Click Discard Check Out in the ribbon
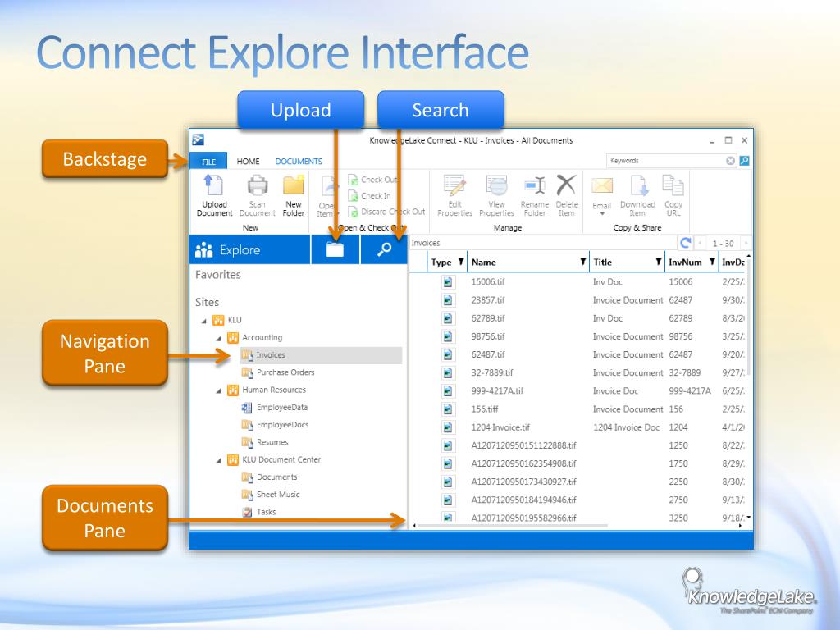 tap(387, 212)
